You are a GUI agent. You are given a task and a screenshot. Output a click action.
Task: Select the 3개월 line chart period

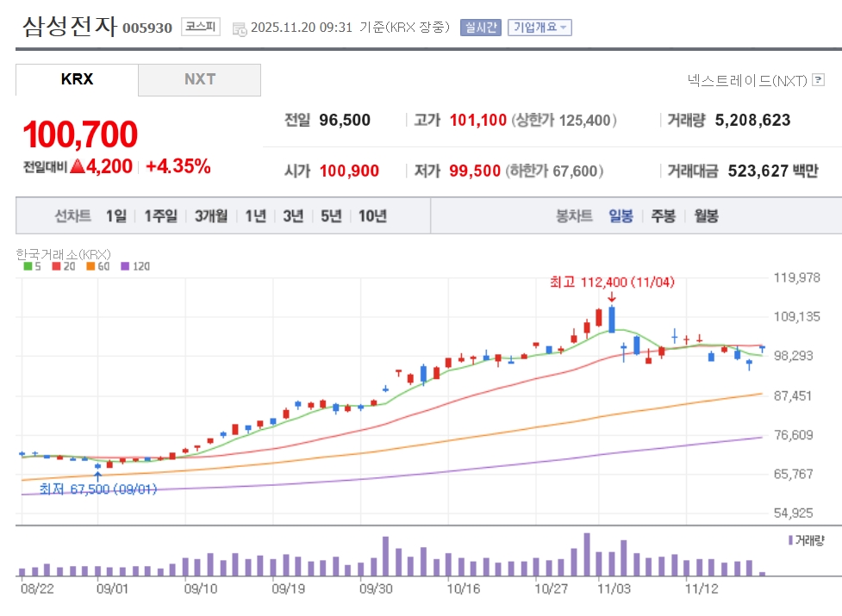pos(211,215)
